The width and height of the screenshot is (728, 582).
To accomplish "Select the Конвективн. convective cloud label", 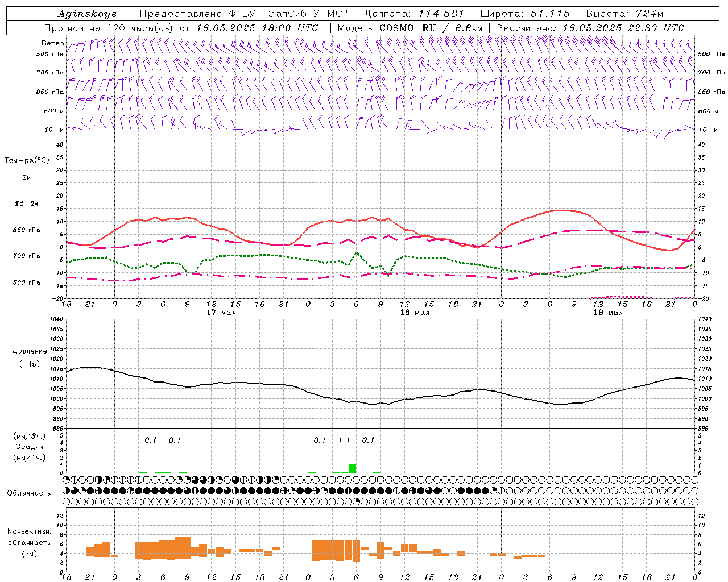I will click(x=29, y=532).
